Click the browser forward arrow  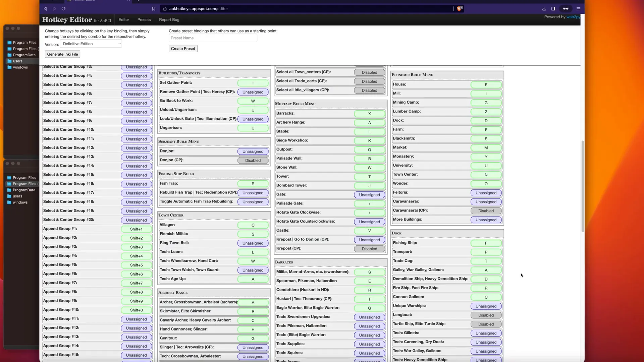pos(54,9)
